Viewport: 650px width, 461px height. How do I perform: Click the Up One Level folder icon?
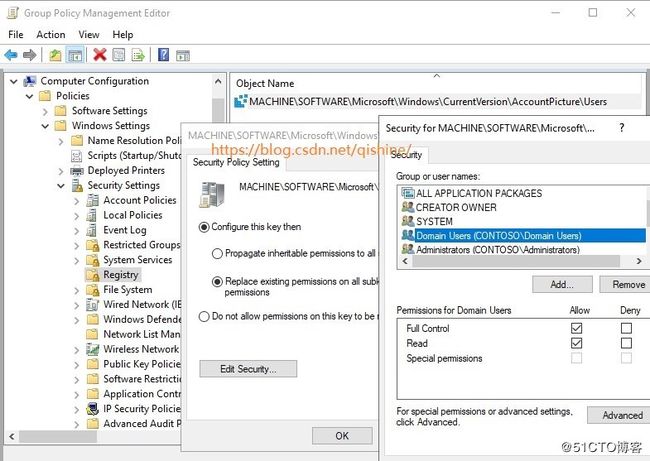(x=55, y=55)
